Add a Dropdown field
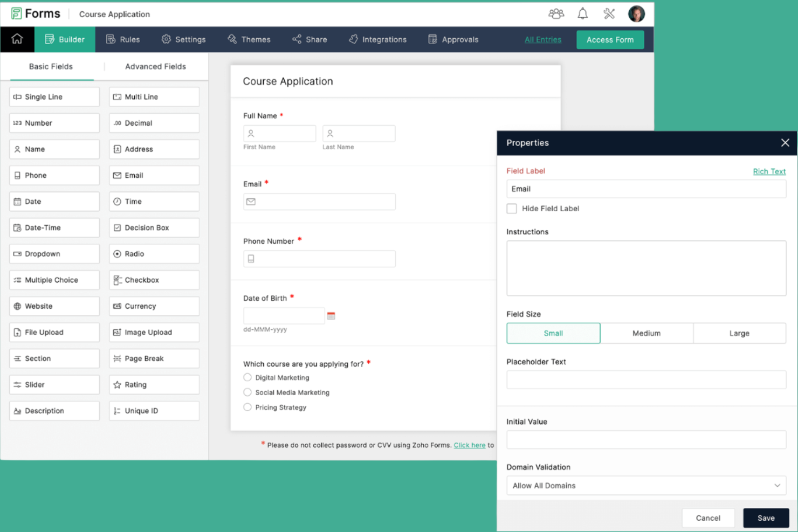Image resolution: width=798 pixels, height=532 pixels. click(54, 254)
